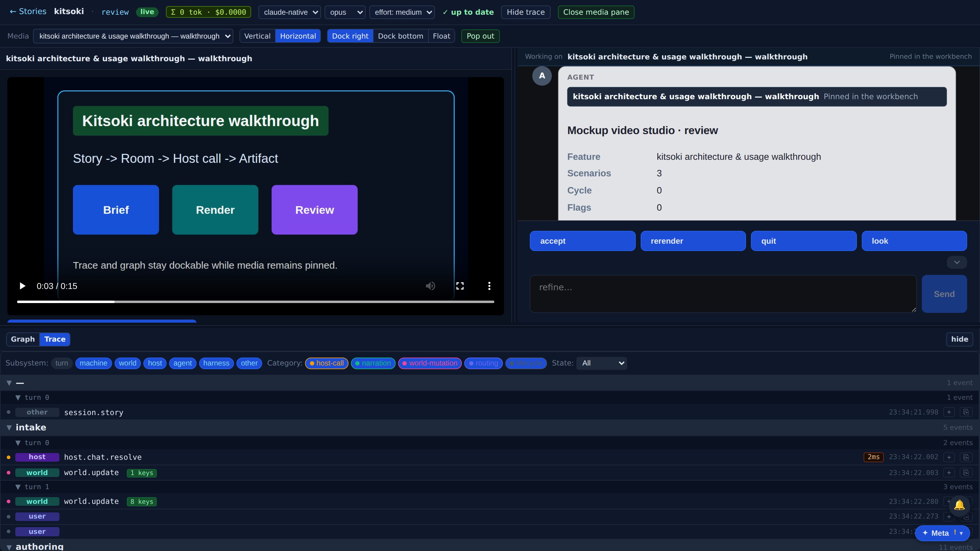Click the refine text input

[x=723, y=294]
